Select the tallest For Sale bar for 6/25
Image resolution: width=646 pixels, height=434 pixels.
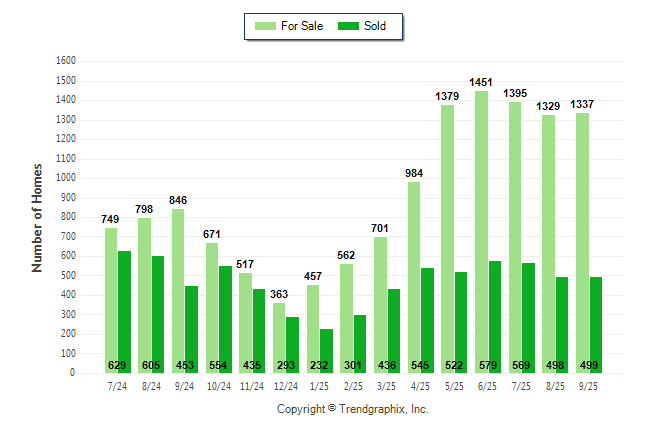481,230
